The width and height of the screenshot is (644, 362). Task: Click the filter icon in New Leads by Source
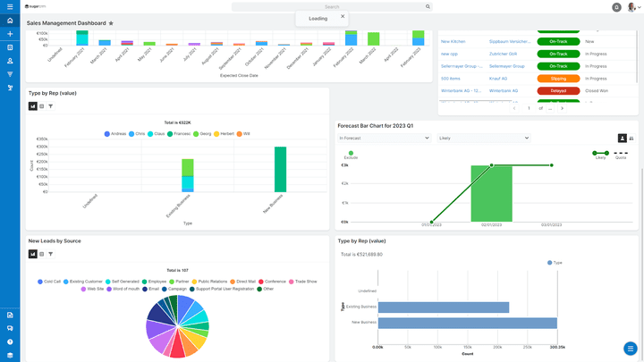click(51, 254)
